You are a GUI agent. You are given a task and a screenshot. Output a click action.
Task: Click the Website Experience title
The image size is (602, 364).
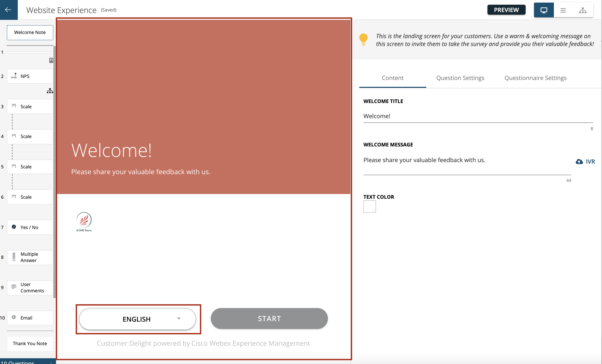tap(61, 10)
